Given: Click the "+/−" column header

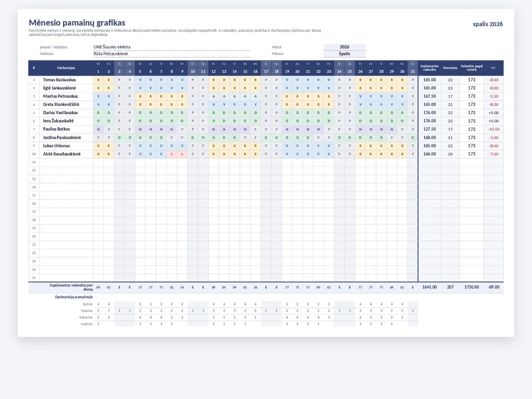Looking at the screenshot, I should [493, 68].
